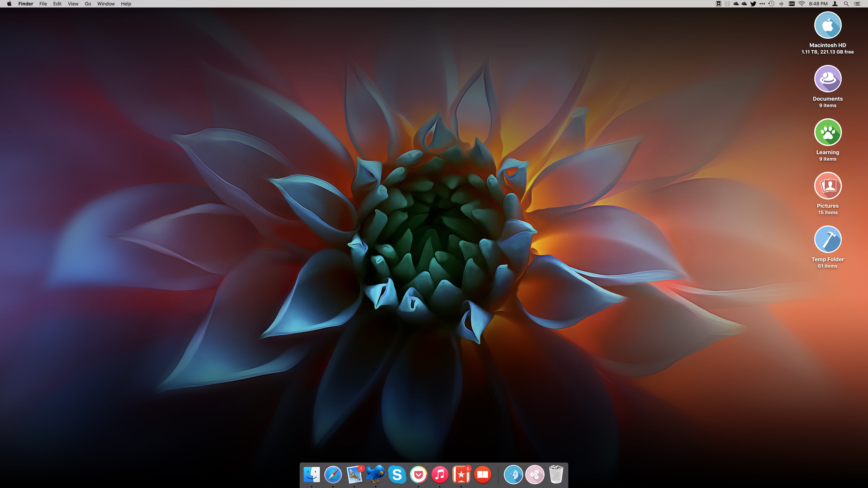
Task: Open Spotlight search magnifier
Action: click(x=846, y=4)
